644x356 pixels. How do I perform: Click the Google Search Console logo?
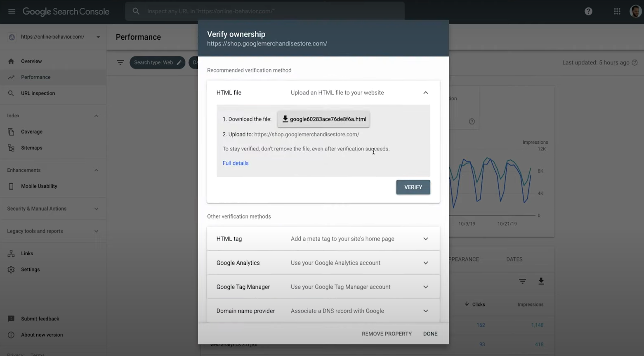[66, 12]
